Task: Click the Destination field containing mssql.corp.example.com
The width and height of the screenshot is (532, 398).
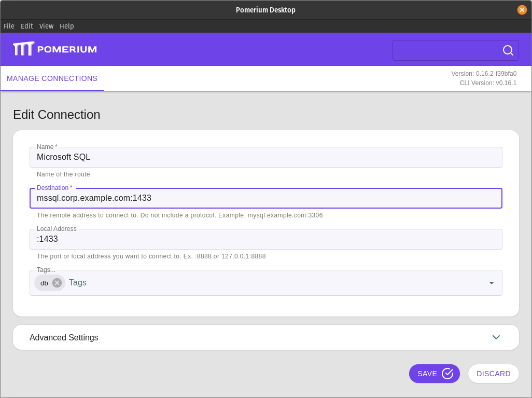Action: pos(265,198)
